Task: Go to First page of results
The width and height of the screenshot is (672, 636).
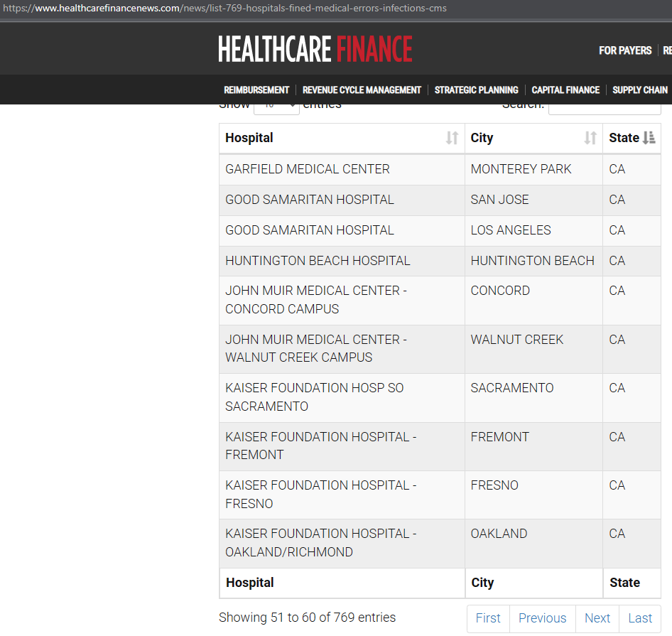Action: pyautogui.click(x=488, y=618)
